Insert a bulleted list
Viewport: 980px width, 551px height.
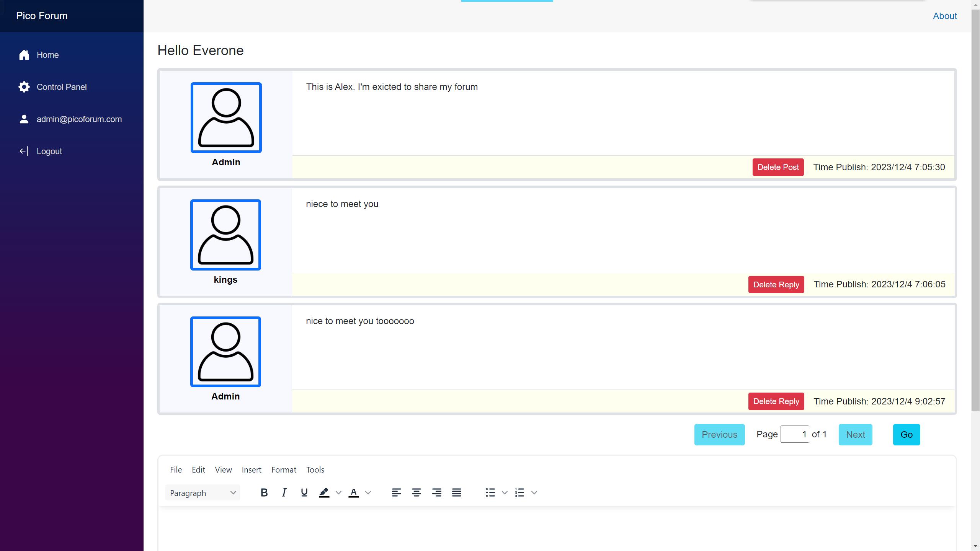pos(490,492)
